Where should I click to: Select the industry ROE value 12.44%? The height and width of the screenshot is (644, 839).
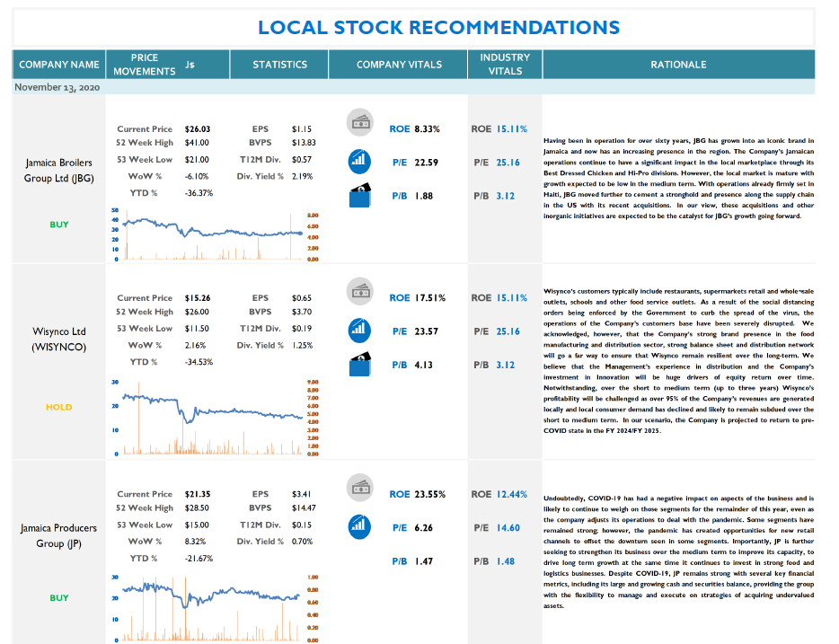(x=511, y=494)
